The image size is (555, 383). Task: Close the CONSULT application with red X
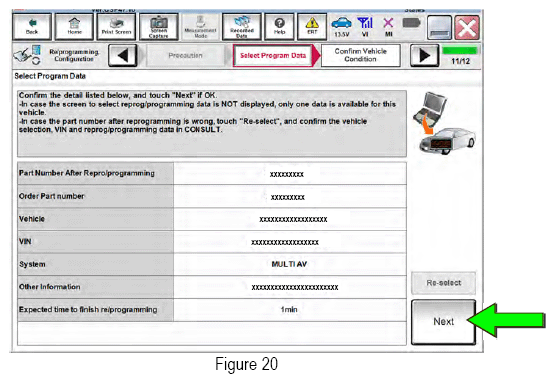point(467,28)
